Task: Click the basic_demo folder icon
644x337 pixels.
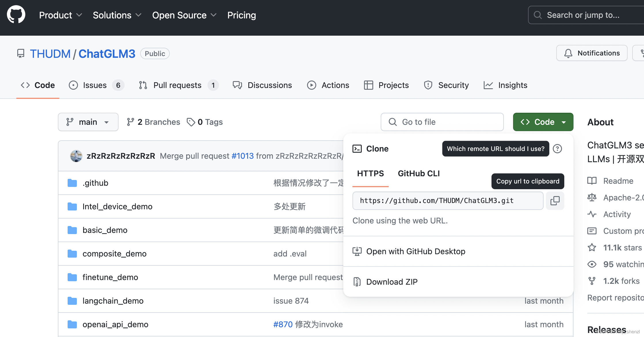Action: (72, 230)
